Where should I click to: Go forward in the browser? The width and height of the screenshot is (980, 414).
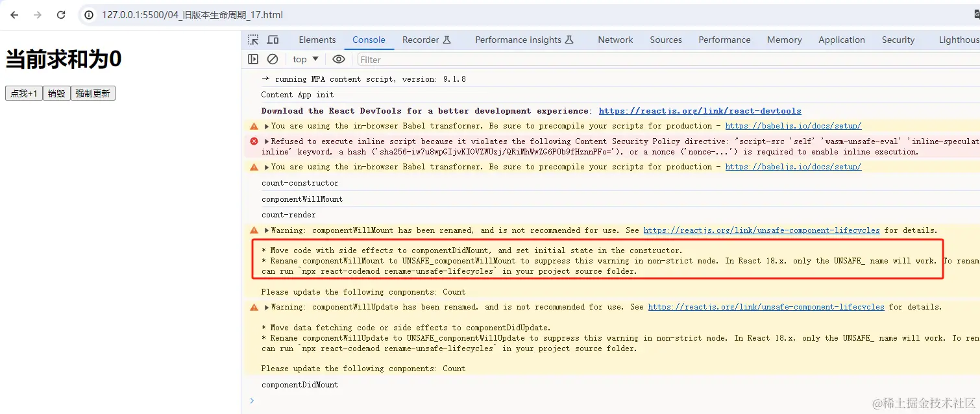click(38, 15)
